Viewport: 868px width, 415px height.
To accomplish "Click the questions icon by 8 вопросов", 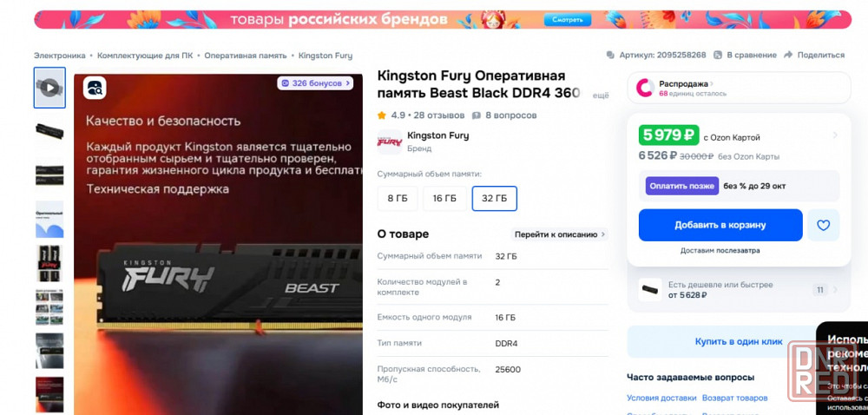I will (x=476, y=115).
